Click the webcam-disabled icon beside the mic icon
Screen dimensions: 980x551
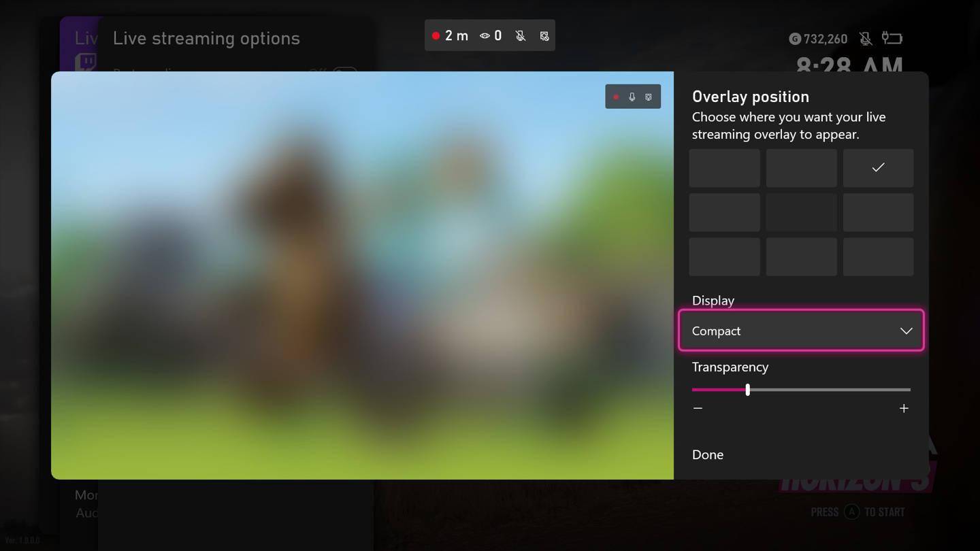[544, 35]
